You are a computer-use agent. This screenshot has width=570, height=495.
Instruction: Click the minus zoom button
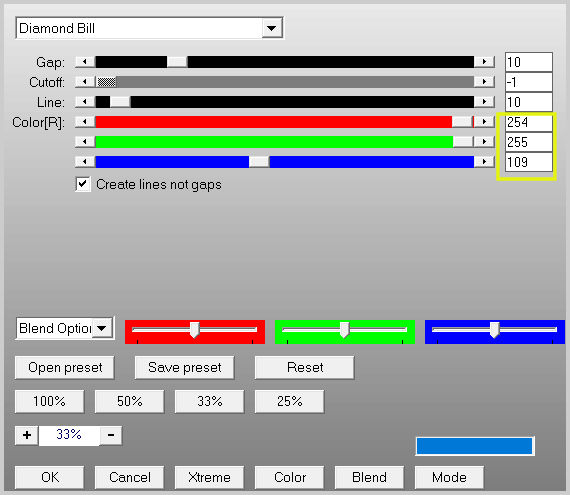pos(111,435)
